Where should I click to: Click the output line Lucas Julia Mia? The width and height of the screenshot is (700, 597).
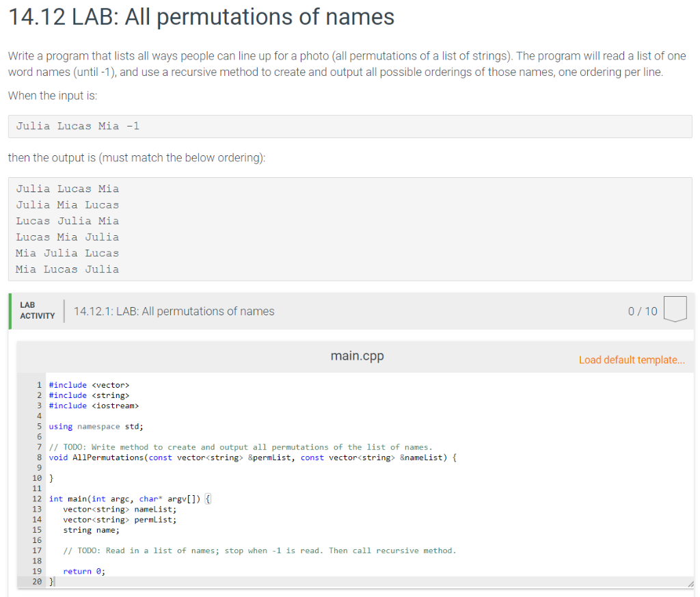point(68,221)
